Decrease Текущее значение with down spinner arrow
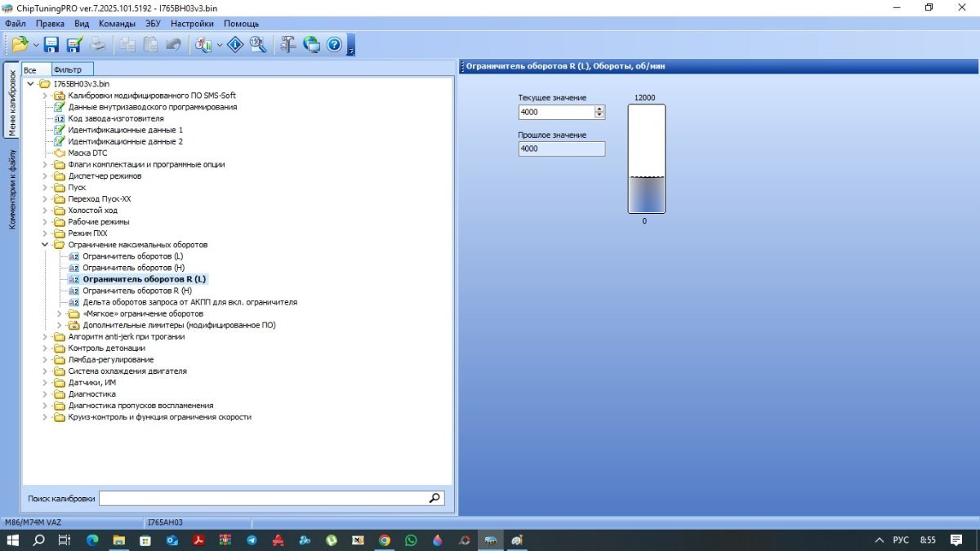 [x=600, y=115]
